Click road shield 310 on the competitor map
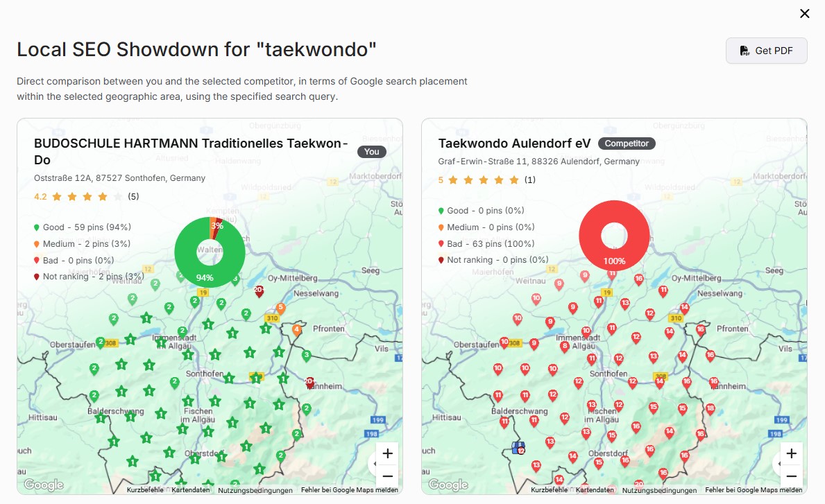The image size is (825, 504). click(x=676, y=318)
